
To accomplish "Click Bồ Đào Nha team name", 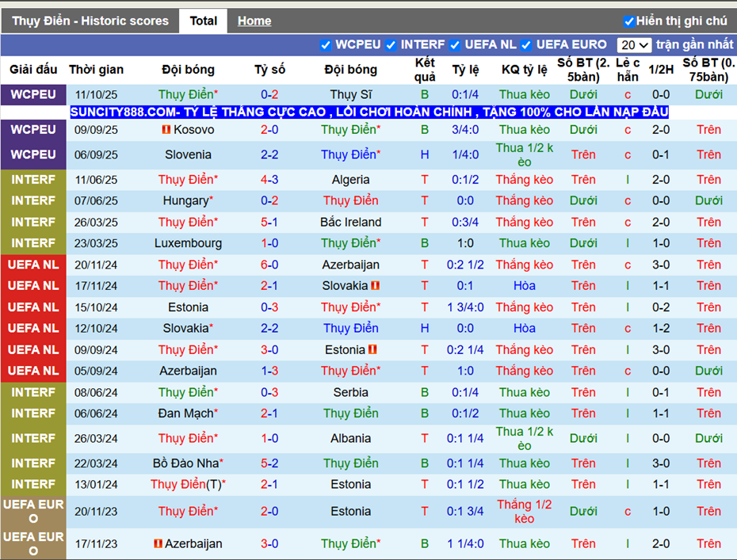I will tap(188, 463).
